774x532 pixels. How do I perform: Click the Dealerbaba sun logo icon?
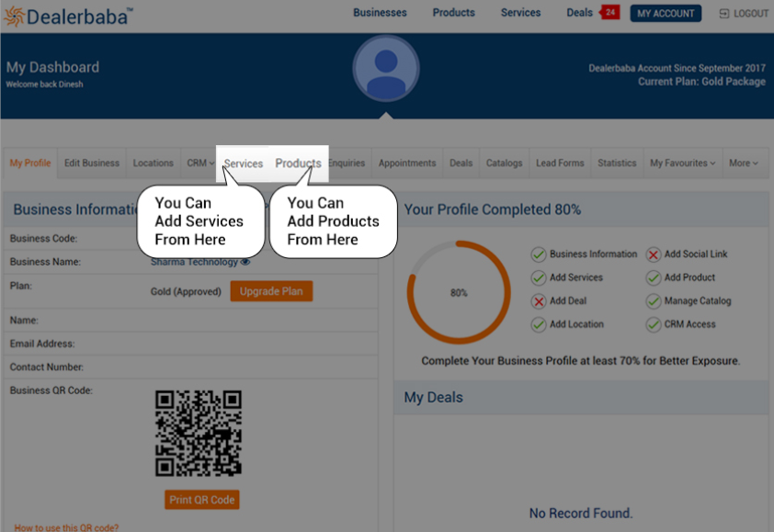point(15,17)
